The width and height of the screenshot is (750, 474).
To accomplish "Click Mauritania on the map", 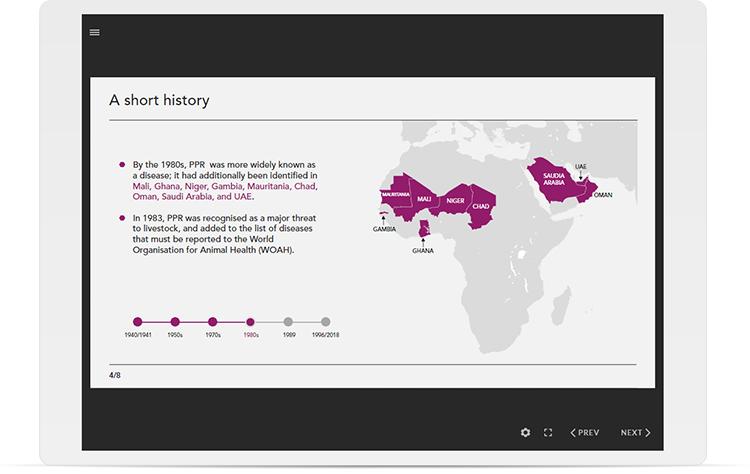I will (x=396, y=194).
